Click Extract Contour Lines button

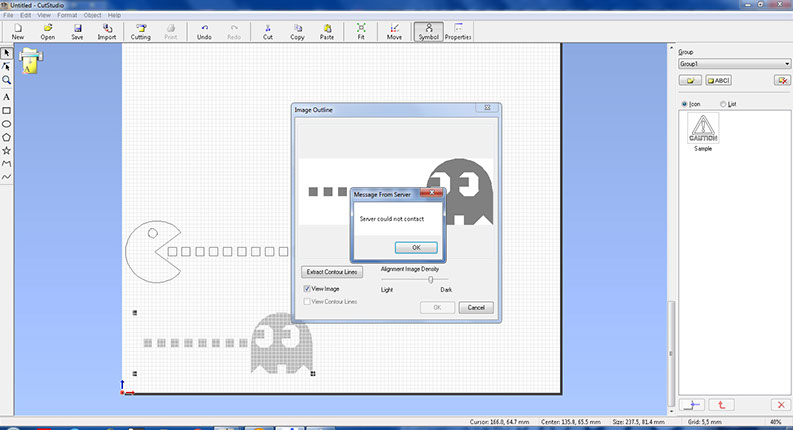[x=332, y=272]
